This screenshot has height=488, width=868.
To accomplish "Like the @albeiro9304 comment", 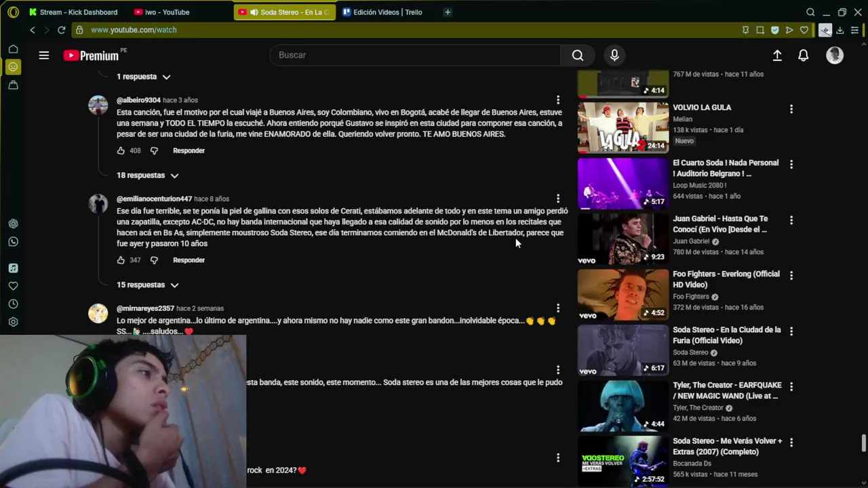I will pyautogui.click(x=121, y=150).
